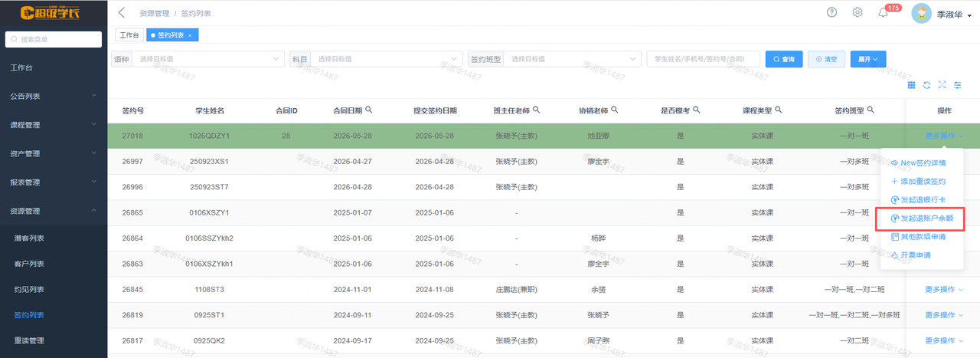Click the table grid view icon
The width and height of the screenshot is (980, 358).
[x=911, y=85]
